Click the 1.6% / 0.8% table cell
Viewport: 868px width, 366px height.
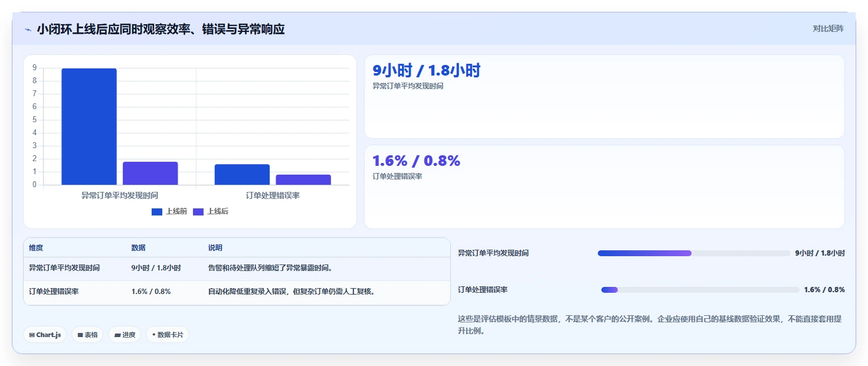coord(151,292)
